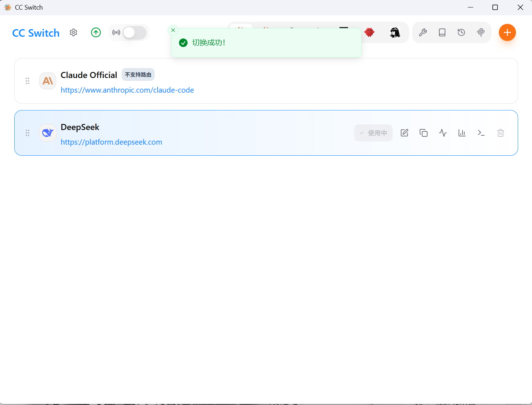Grab the drag handle of DeepSeek

[x=27, y=133]
